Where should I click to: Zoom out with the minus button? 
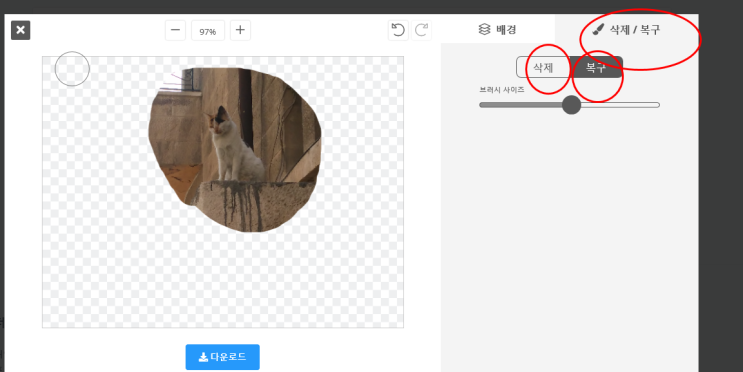point(175,30)
